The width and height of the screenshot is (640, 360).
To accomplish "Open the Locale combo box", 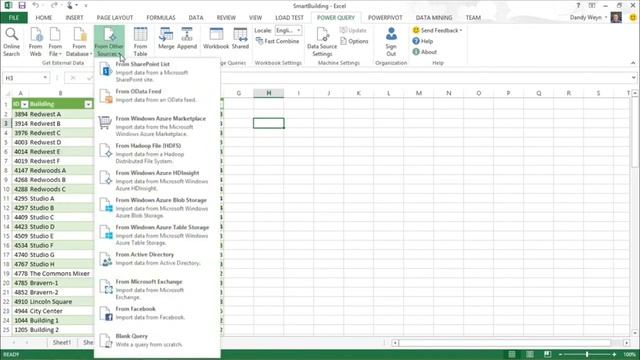I will (x=288, y=31).
